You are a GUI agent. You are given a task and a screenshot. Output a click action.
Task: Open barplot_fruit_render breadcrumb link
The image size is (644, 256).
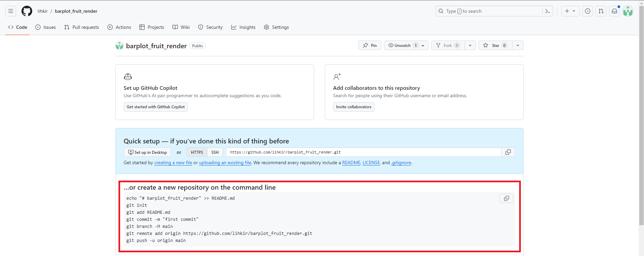76,11
